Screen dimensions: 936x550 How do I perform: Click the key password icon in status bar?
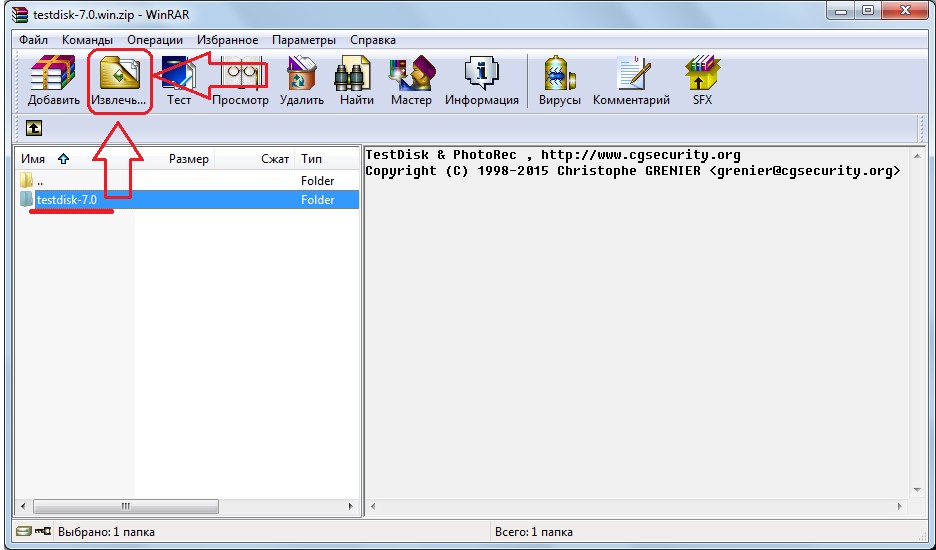(42, 531)
